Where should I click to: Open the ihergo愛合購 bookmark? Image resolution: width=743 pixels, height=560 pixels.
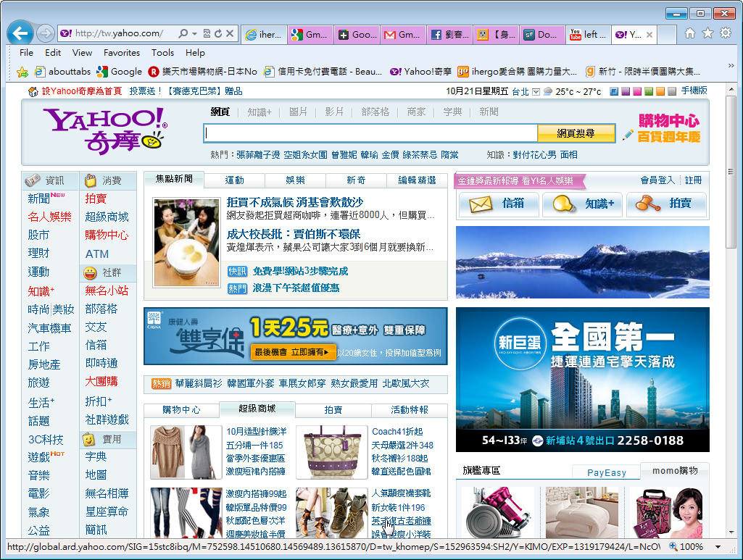[517, 72]
